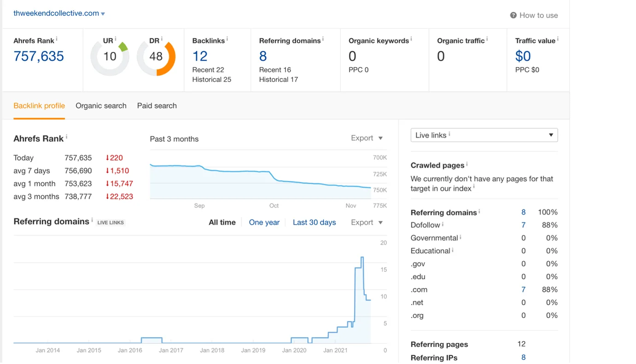Open Export menu for Referring domains chart

(367, 222)
